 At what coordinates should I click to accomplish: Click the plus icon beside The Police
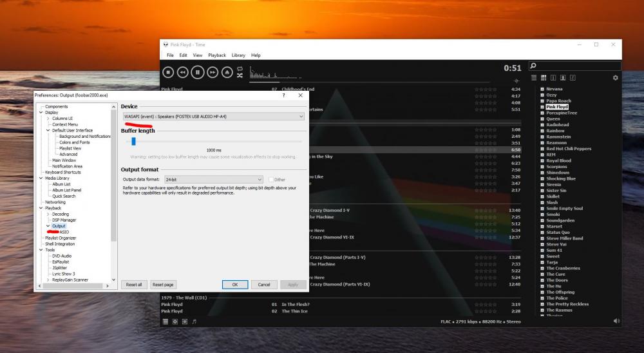point(542,298)
